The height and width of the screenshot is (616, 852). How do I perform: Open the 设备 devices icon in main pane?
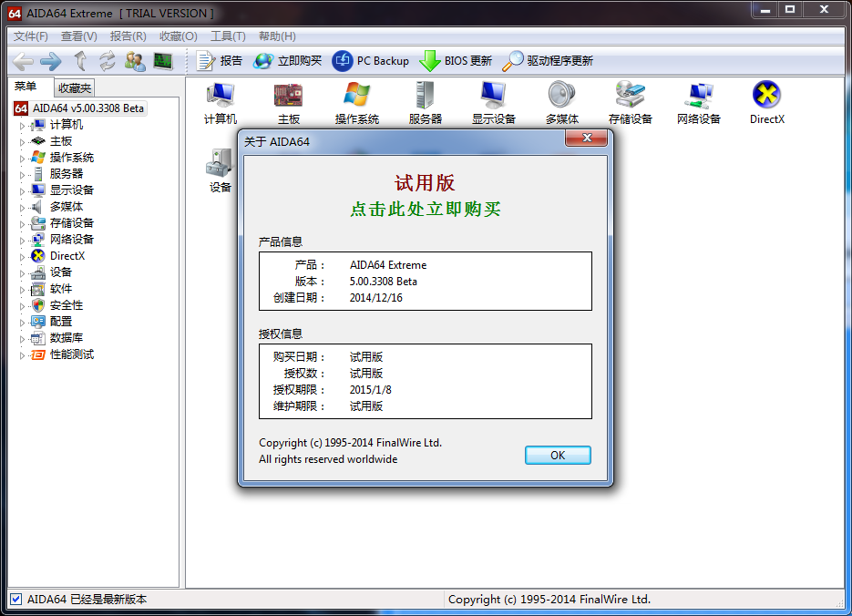point(221,171)
